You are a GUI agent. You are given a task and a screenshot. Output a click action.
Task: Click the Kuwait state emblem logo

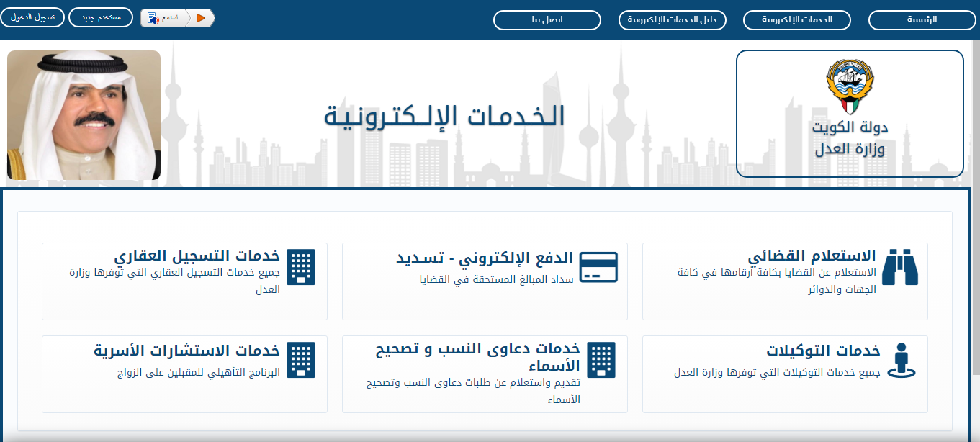(x=850, y=86)
